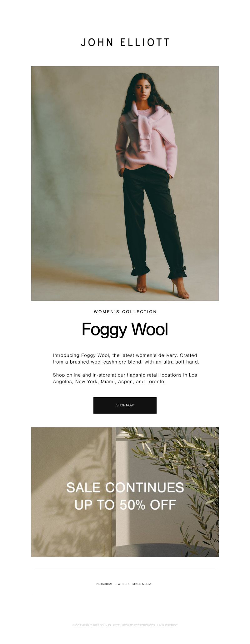
Task: Click the Foggy Wool headline
Action: [x=125, y=330]
